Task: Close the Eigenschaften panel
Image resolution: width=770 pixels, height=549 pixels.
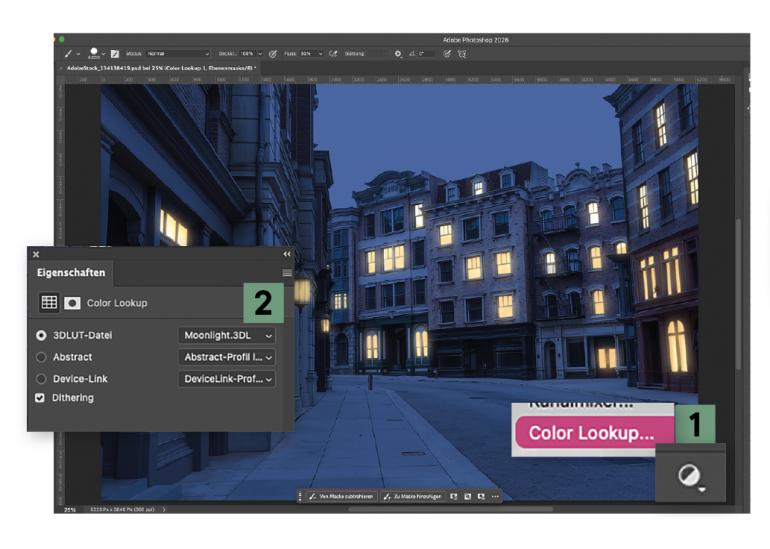Action: click(x=36, y=254)
